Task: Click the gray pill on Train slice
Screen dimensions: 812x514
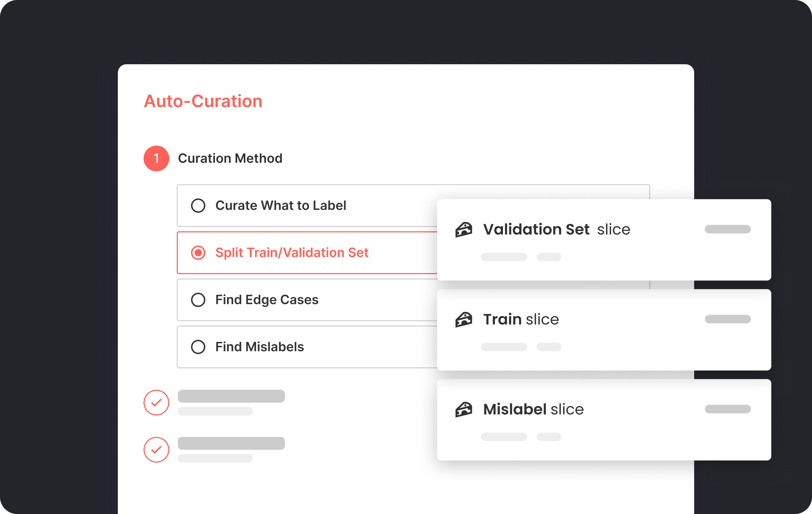Action: tap(727, 319)
